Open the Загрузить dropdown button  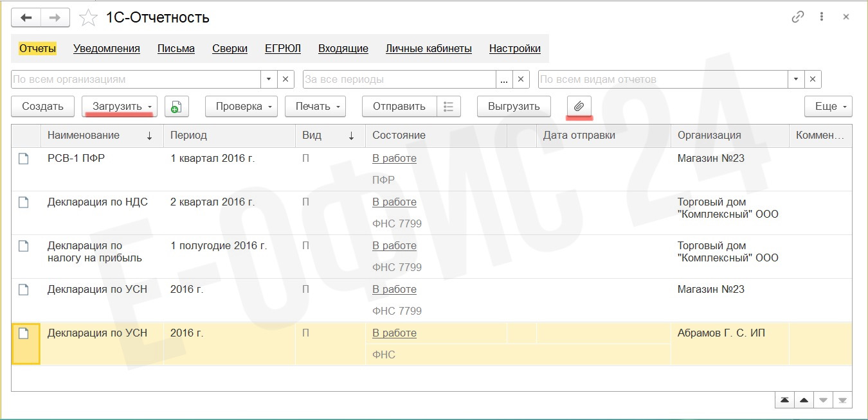tap(120, 107)
